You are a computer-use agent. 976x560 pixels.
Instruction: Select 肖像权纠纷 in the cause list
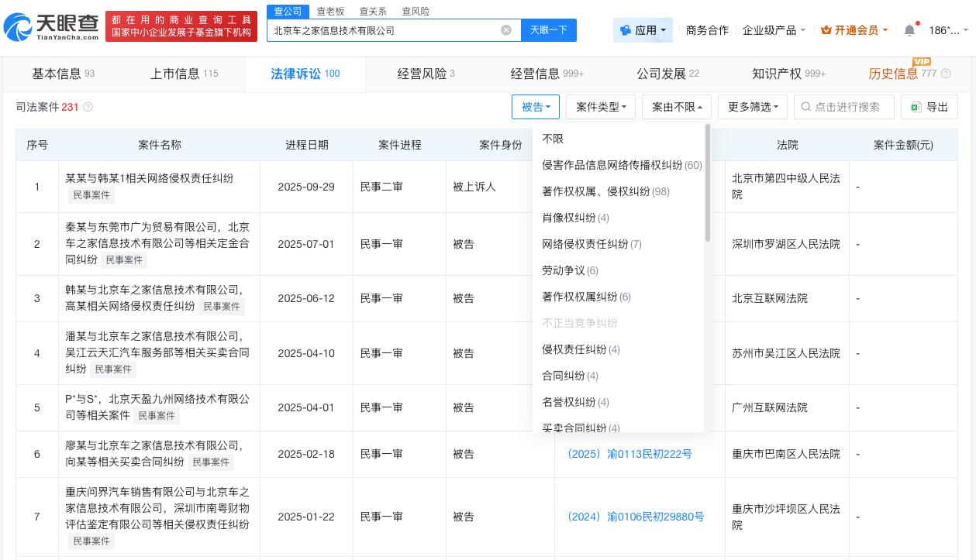569,218
